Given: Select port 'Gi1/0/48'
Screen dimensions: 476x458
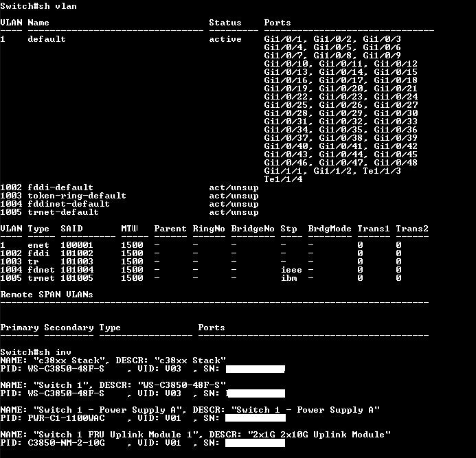Looking at the screenshot, I should [396, 162].
